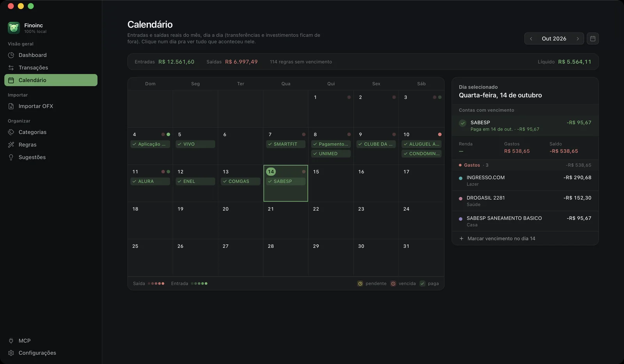Select day 21 in the calendar
Image resolution: width=624 pixels, height=364 pixels.
(285, 220)
